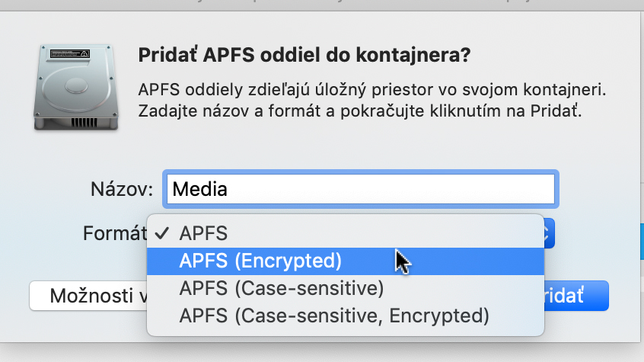Click the vent grille on the disk icon
The width and height of the screenshot is (644, 362).
point(84,123)
